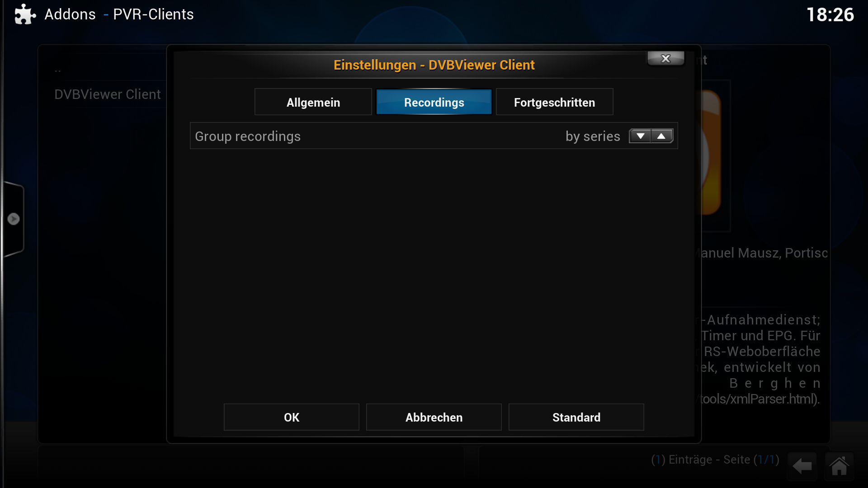Return to home via house icon
Image resolution: width=868 pixels, height=488 pixels.
pos(839,466)
